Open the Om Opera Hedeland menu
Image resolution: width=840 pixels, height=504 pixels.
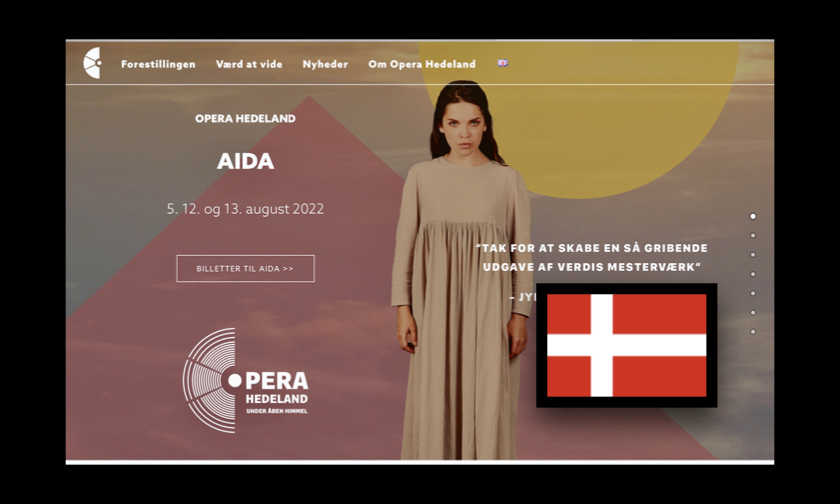click(422, 64)
